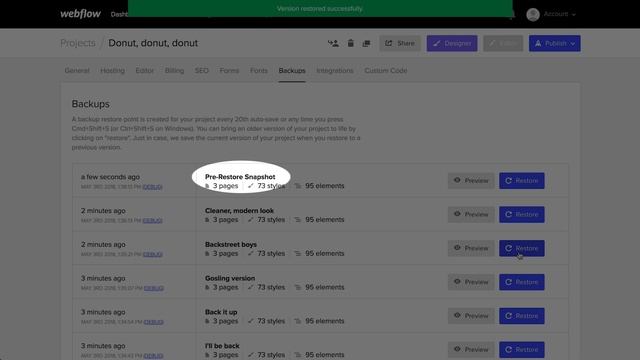Restore the Back it up backup
The height and width of the screenshot is (360, 640).
(x=522, y=316)
